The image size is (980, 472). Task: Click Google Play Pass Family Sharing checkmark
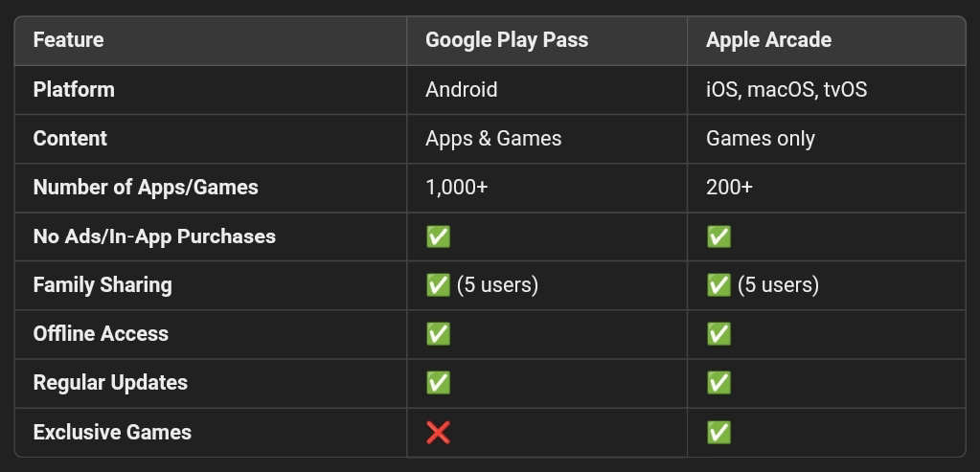coord(438,285)
